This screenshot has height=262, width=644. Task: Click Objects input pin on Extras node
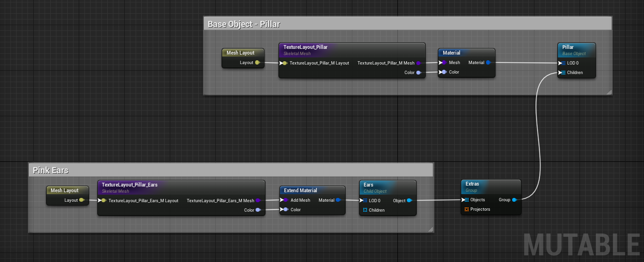tap(467, 200)
